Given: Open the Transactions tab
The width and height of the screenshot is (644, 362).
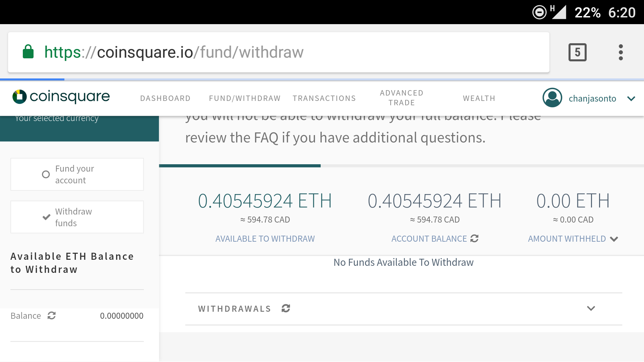Looking at the screenshot, I should pos(324,98).
